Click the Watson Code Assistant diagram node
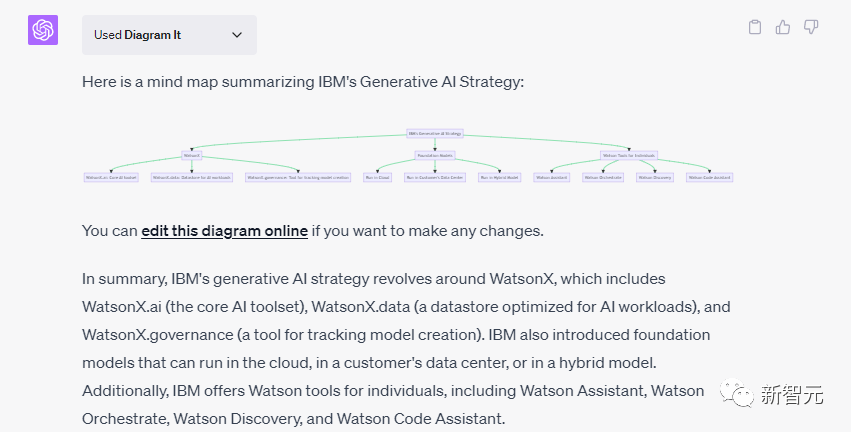Screen dimensions: 851x432 (x=709, y=177)
